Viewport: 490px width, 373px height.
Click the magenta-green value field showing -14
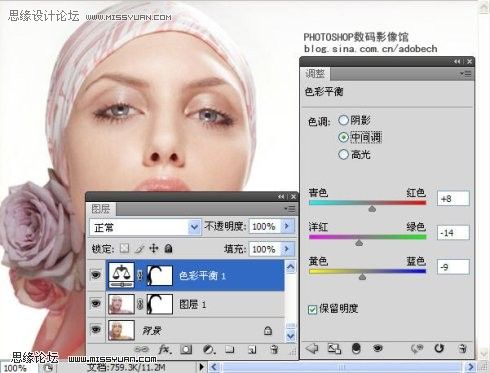click(x=453, y=233)
